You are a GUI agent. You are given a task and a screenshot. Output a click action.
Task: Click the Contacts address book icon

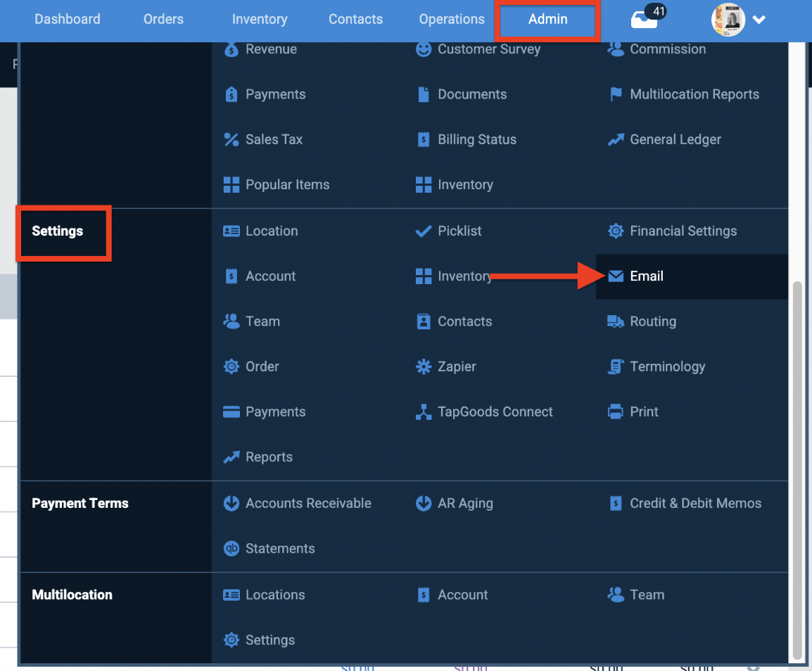click(x=423, y=321)
